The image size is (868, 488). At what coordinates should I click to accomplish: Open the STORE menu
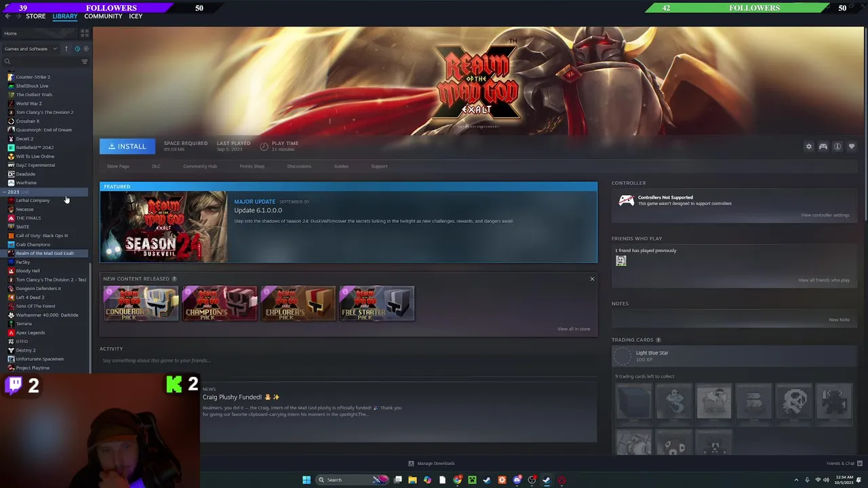tap(35, 16)
